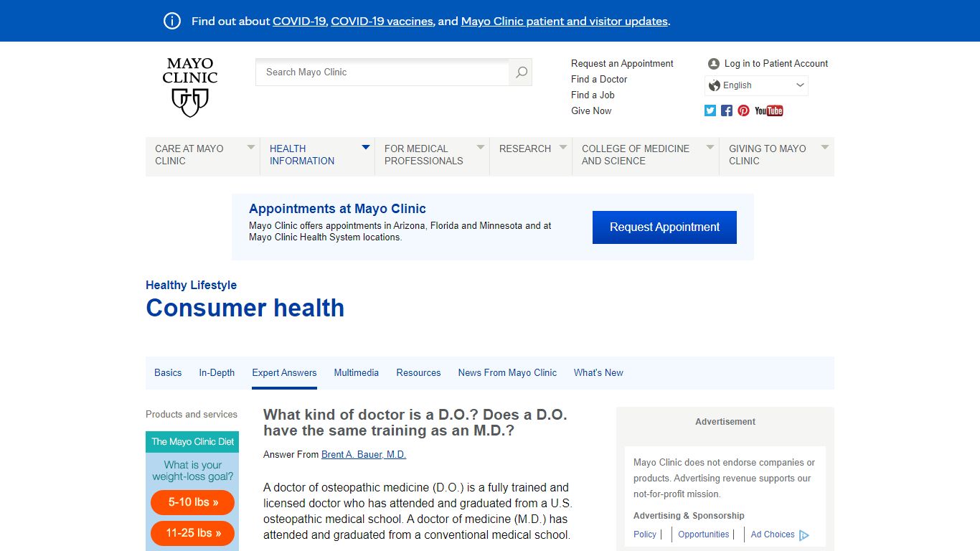Click the Request Appointment button

664,227
